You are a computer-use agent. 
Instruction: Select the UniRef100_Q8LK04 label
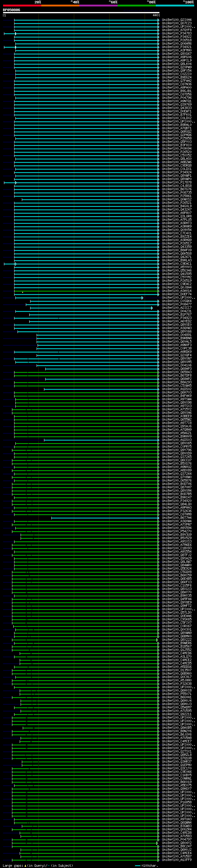coord(177,64)
